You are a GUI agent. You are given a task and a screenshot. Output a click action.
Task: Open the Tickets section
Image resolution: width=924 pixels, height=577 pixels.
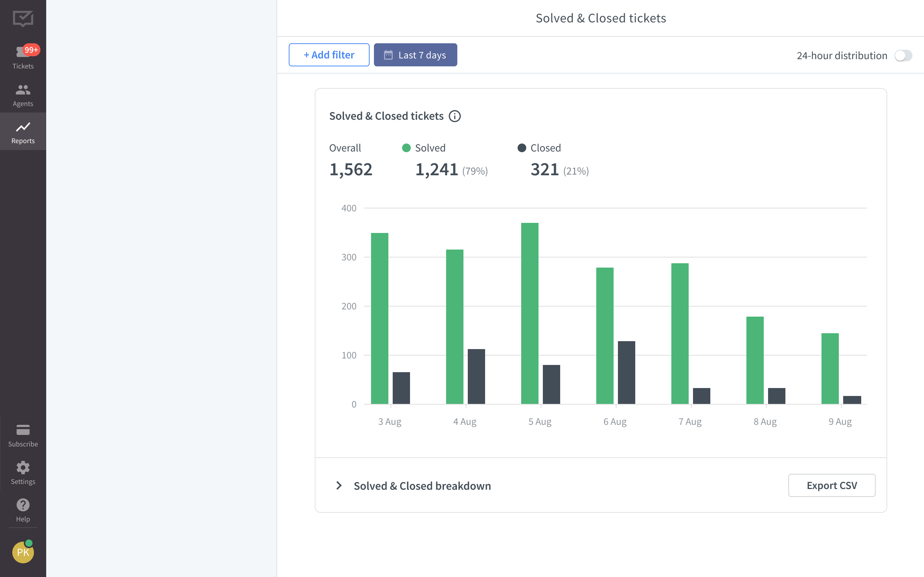tap(23, 57)
